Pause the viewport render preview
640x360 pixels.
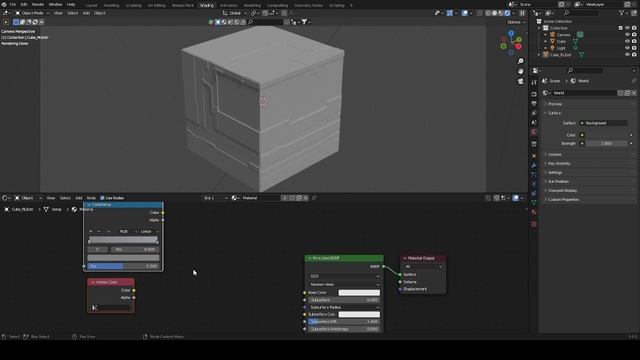pos(522,13)
